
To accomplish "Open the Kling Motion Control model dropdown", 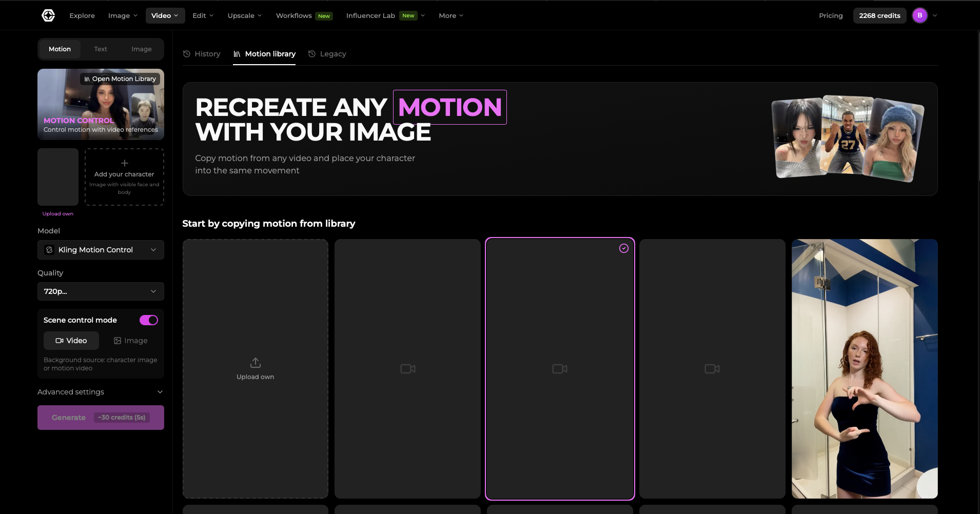I will [x=101, y=250].
